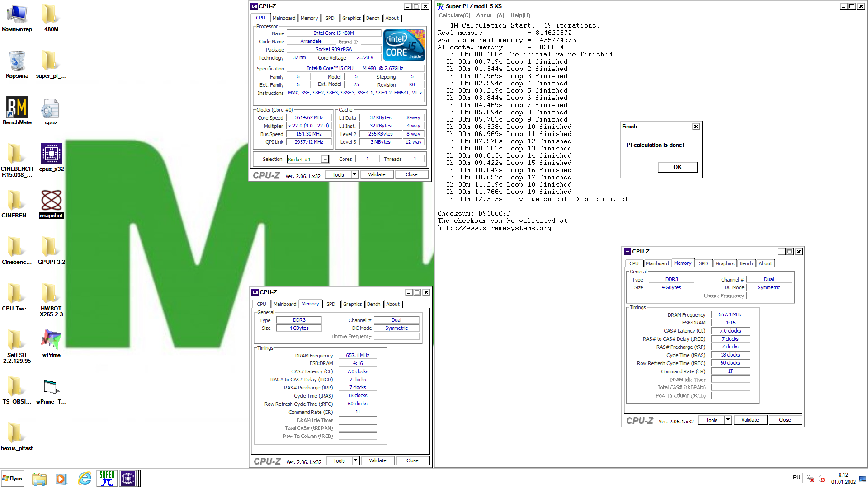868x488 pixels.
Task: Open SPD tab in right CPU-Z window
Action: (703, 263)
